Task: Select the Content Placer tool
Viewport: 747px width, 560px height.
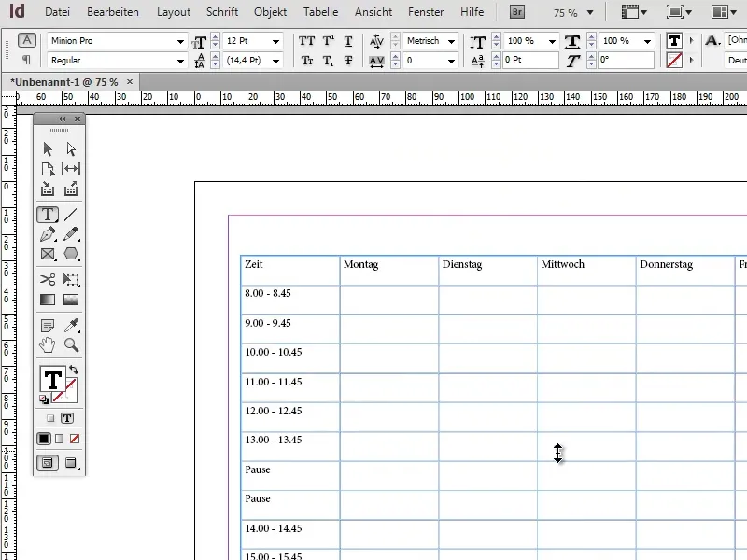Action: pyautogui.click(x=71, y=189)
